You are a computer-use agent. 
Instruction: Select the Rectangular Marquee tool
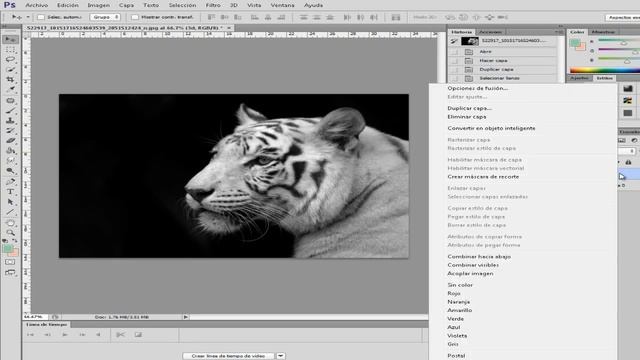pyautogui.click(x=10, y=50)
